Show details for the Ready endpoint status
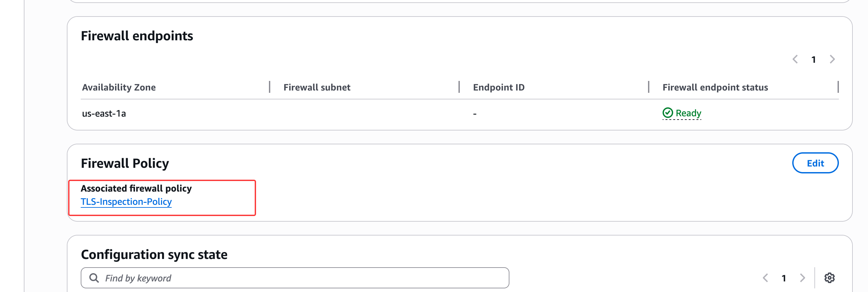The width and height of the screenshot is (868, 292). click(688, 113)
